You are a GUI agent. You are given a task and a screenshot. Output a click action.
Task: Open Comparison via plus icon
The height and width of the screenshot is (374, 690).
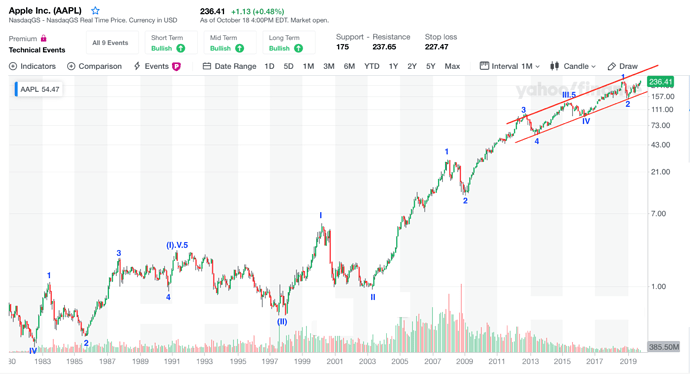(x=71, y=66)
